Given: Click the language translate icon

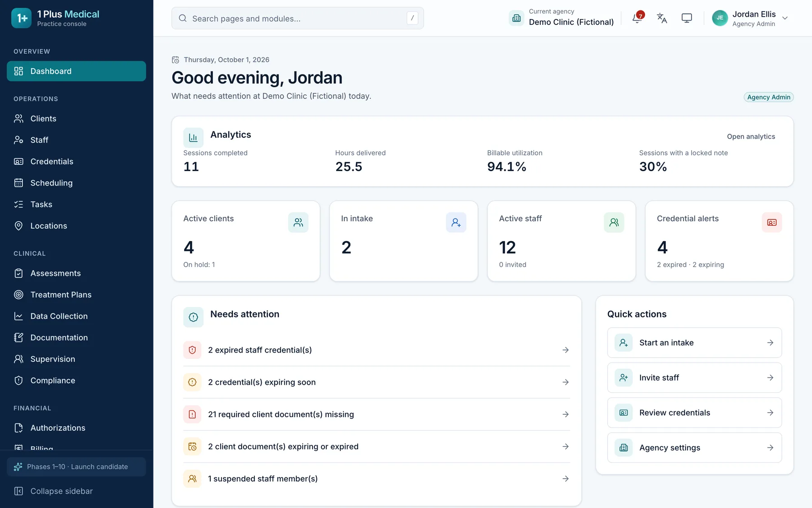Looking at the screenshot, I should click(x=662, y=18).
